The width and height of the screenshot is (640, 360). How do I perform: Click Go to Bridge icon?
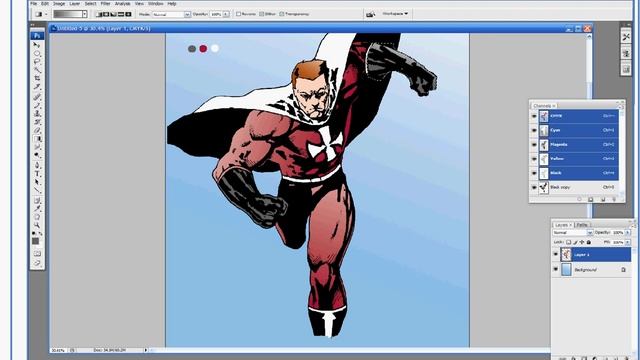pyautogui.click(x=370, y=14)
